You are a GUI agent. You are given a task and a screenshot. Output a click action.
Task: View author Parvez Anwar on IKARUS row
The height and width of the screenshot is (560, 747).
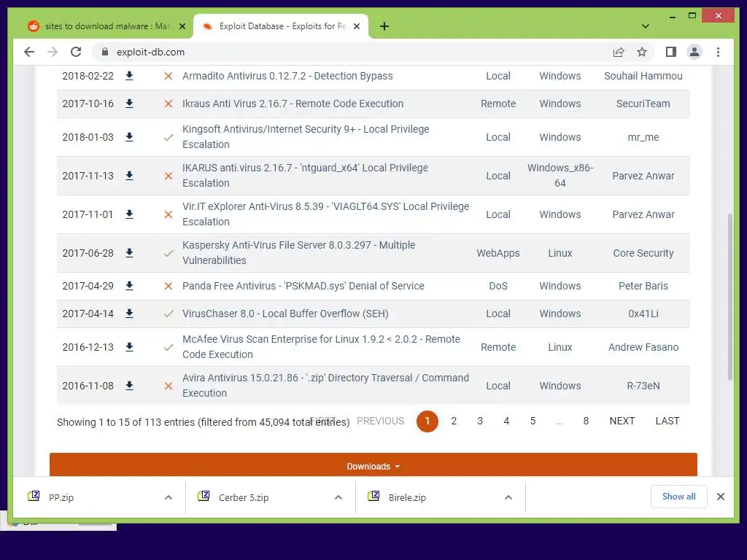click(643, 176)
